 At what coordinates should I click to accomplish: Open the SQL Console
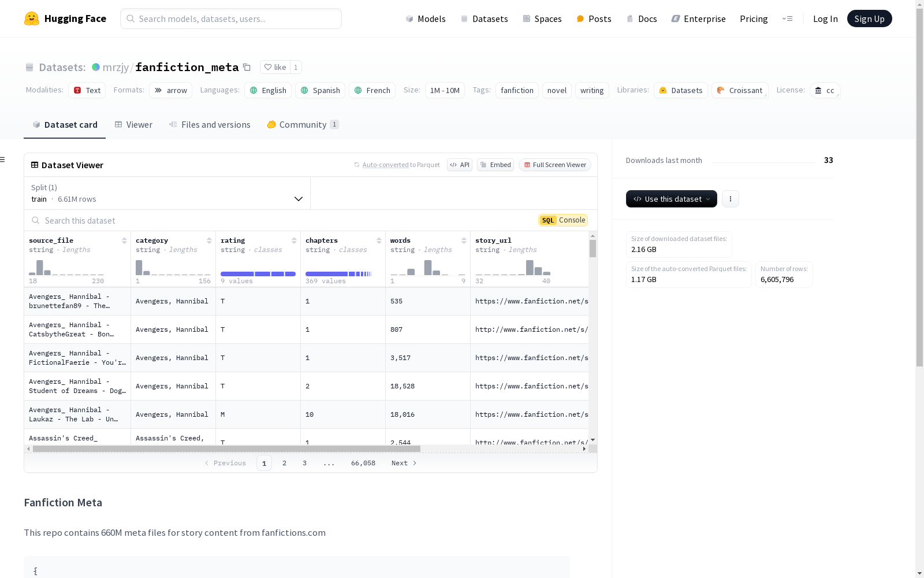click(x=563, y=220)
